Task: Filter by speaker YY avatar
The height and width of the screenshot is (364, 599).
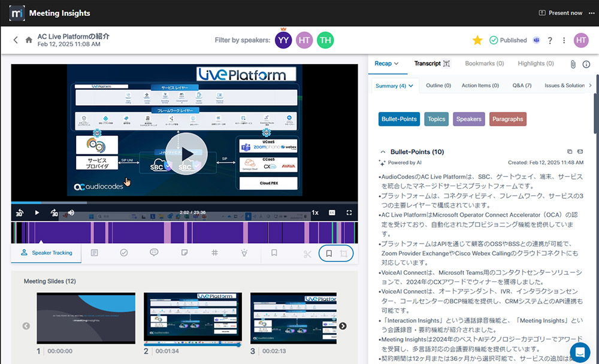Action: coord(283,40)
